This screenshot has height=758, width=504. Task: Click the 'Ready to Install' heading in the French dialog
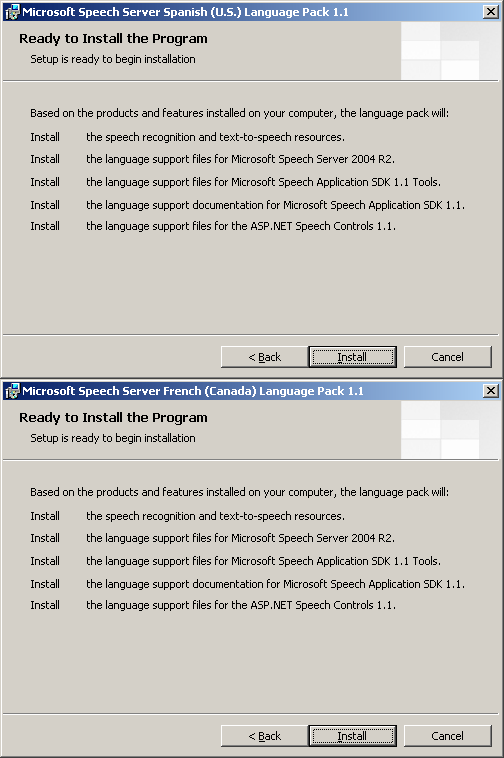pyautogui.click(x=113, y=418)
